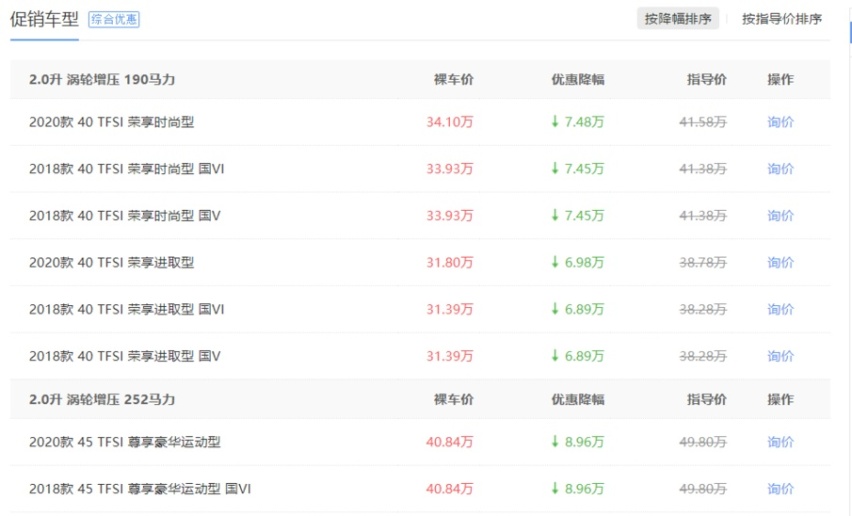Click the 2.0升 涡轮增压 190马力 group header
The image size is (852, 516).
pyautogui.click(x=102, y=79)
